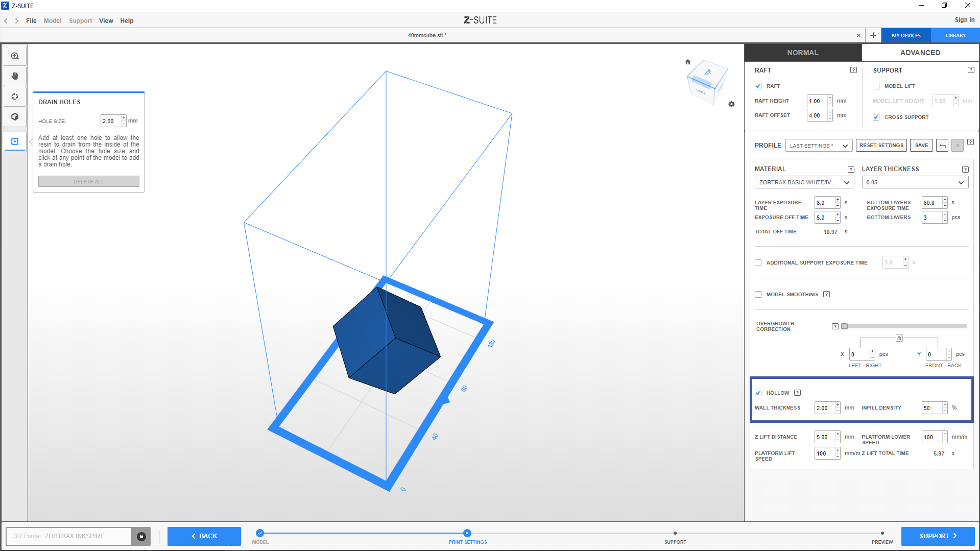This screenshot has width=980, height=551.
Task: Proceed with the Support button
Action: pos(938,536)
